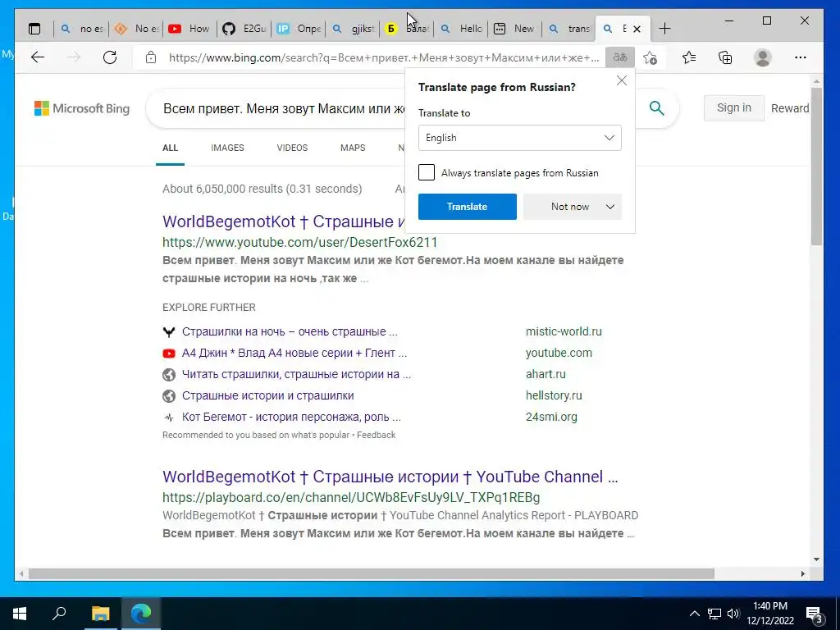
Task: Add this page to favorites
Action: click(651, 57)
